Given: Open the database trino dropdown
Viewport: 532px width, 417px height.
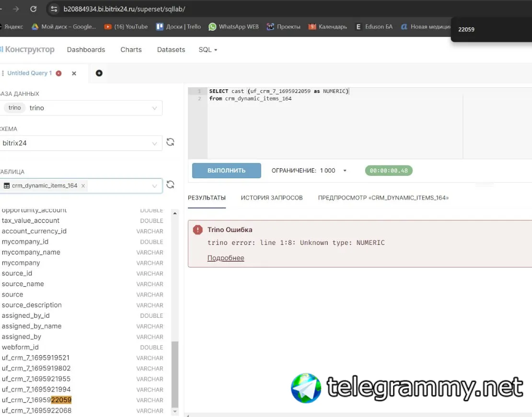Looking at the screenshot, I should click(81, 108).
